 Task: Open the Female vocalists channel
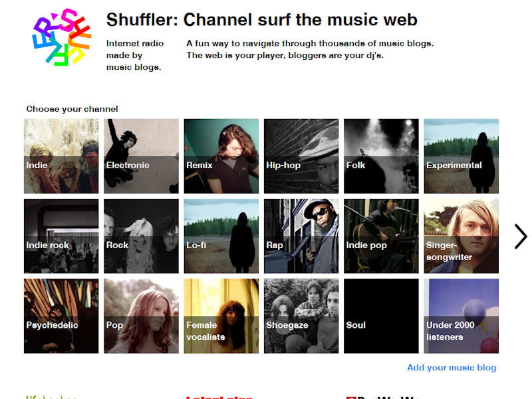(221, 316)
